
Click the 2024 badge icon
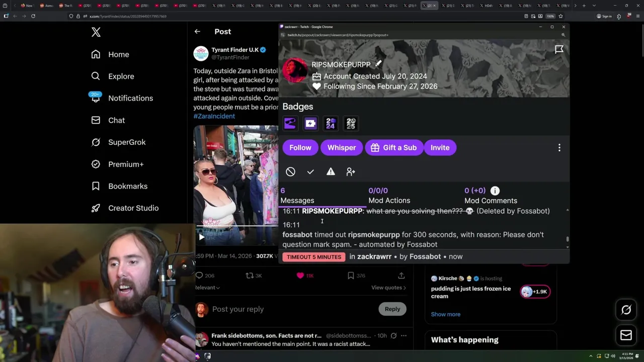click(331, 123)
